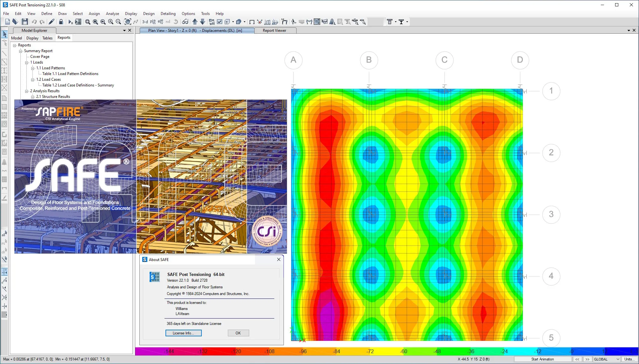The height and width of the screenshot is (364, 639).
Task: Click the Start Animation button
Action: (543, 359)
